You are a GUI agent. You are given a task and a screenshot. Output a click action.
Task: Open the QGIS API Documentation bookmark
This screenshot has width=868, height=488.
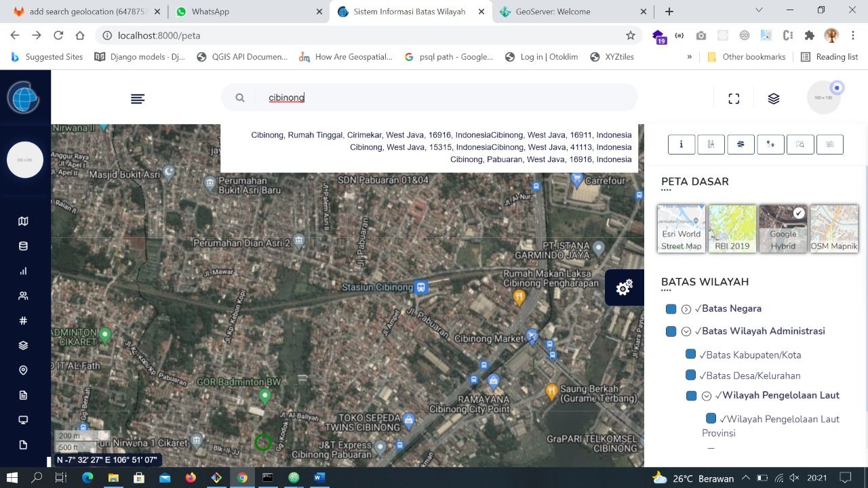242,57
